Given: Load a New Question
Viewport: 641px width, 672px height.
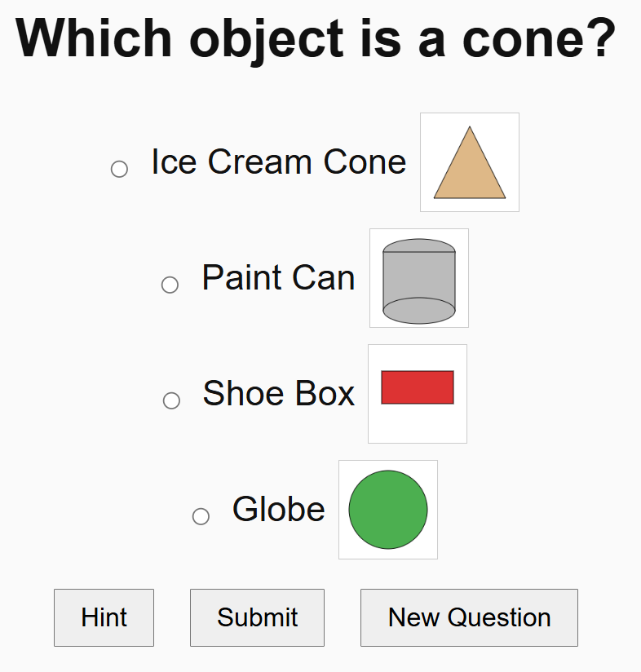Looking at the screenshot, I should pos(469,617).
